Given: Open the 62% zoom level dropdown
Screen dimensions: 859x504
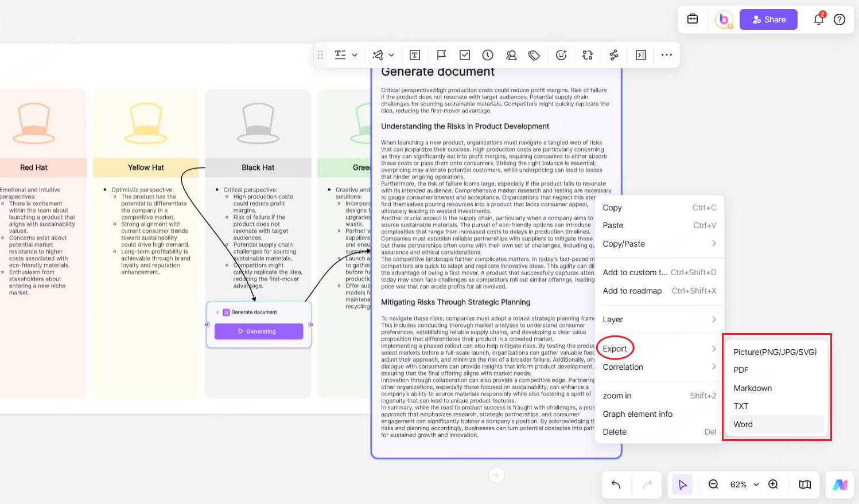Looking at the screenshot, I should pos(744,485).
